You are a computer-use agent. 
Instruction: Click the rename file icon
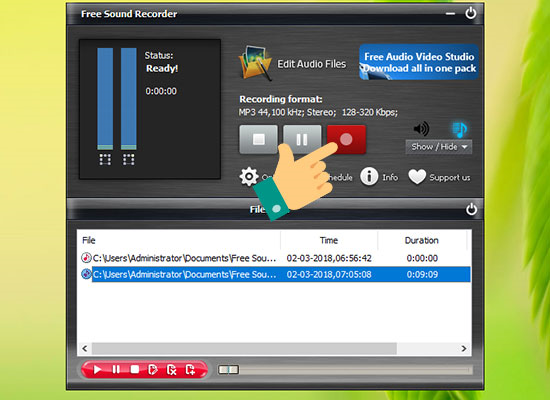coord(153,369)
